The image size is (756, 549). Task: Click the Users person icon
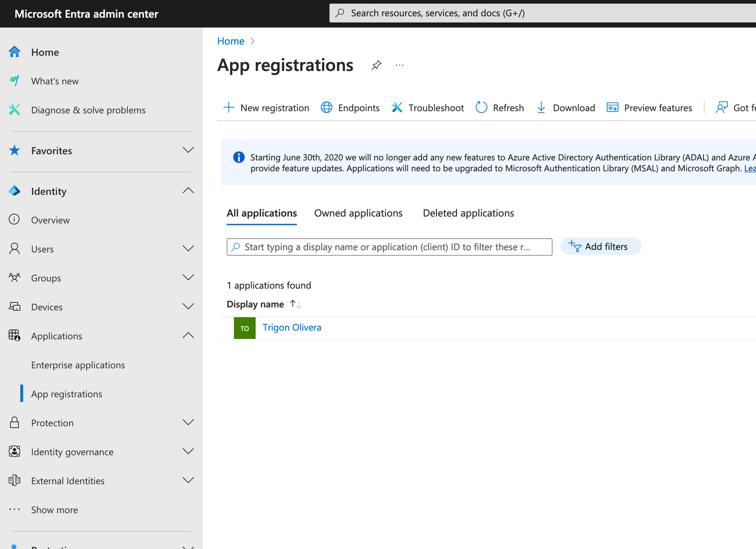coord(14,248)
